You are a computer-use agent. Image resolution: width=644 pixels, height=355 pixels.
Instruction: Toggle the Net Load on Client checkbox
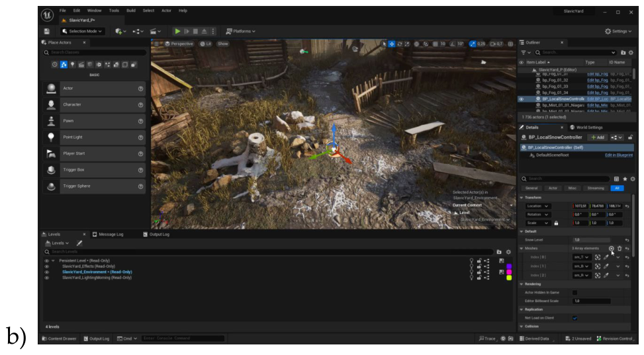(x=575, y=318)
